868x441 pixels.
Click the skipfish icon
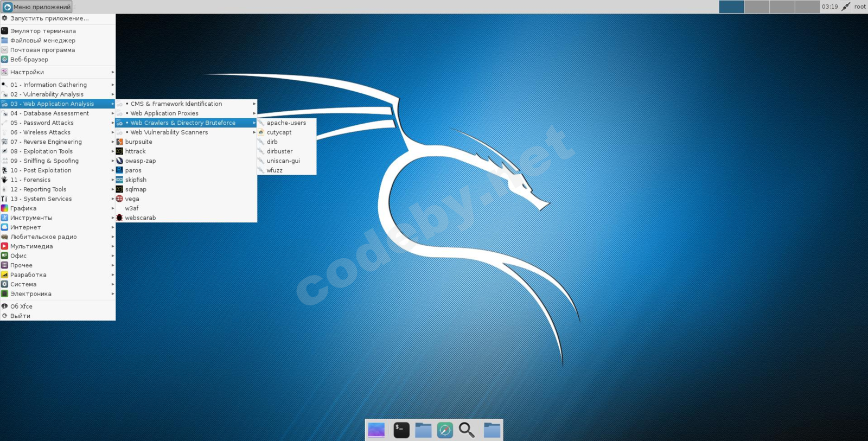(x=120, y=180)
